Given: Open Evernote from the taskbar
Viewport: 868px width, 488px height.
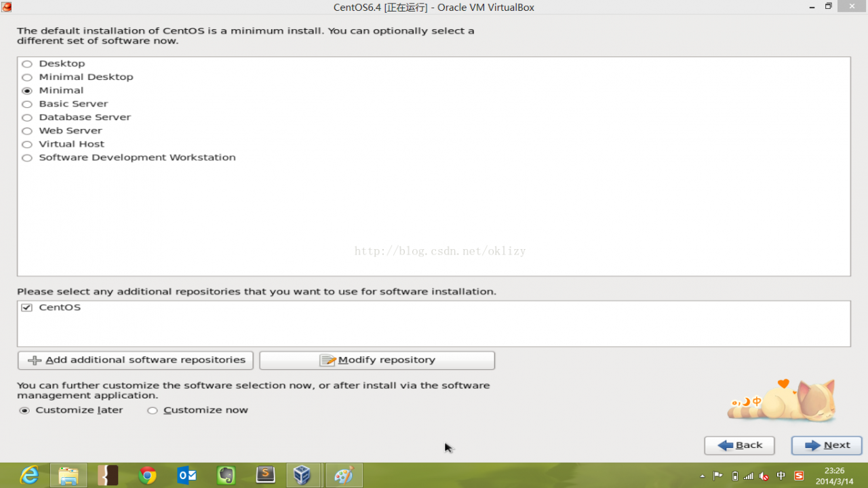Looking at the screenshot, I should tap(226, 476).
